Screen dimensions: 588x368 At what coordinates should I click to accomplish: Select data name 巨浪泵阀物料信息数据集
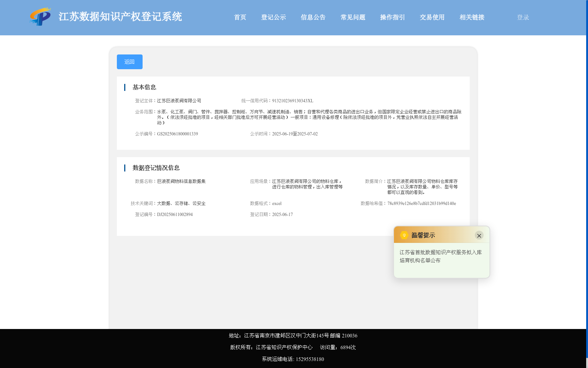click(181, 181)
